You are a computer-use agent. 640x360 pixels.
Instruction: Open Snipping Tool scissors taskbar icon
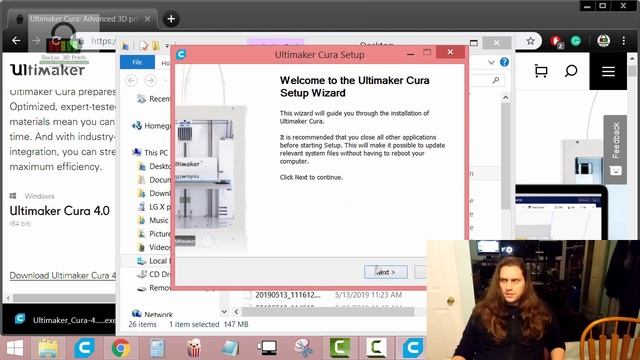(304, 349)
